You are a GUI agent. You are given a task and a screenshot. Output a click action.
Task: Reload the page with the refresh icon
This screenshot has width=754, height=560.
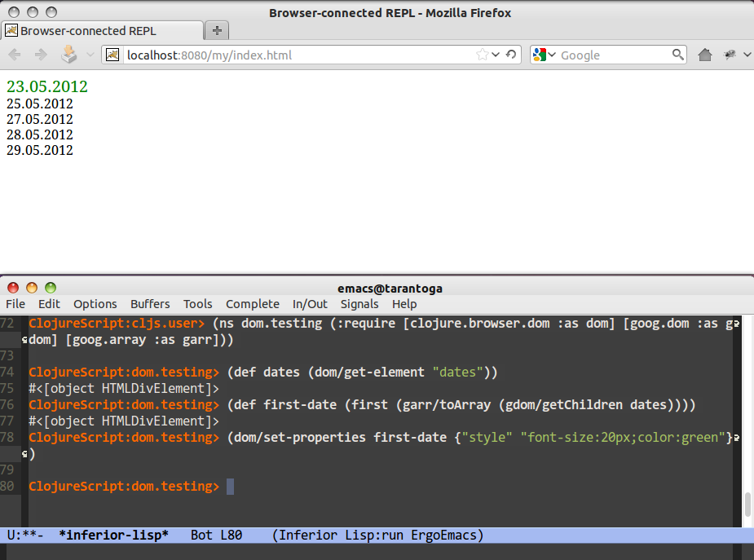point(511,55)
